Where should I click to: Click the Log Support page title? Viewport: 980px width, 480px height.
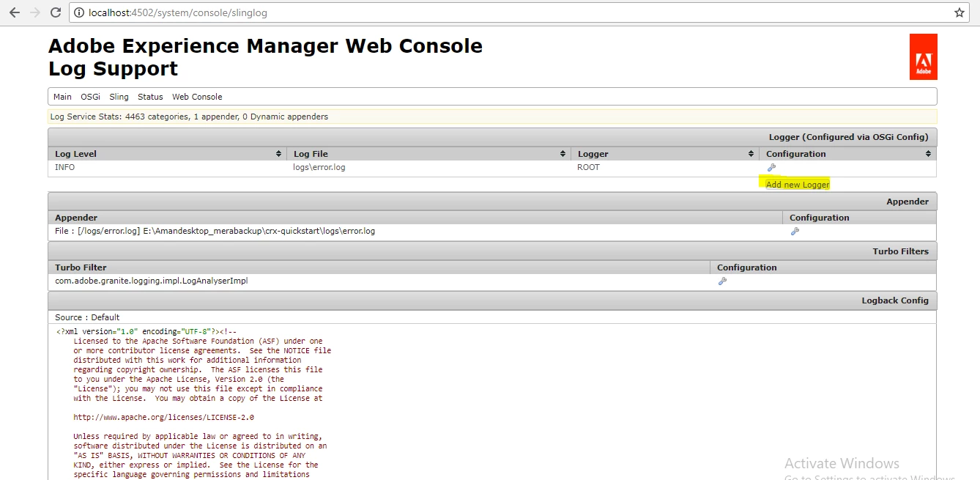[x=113, y=69]
